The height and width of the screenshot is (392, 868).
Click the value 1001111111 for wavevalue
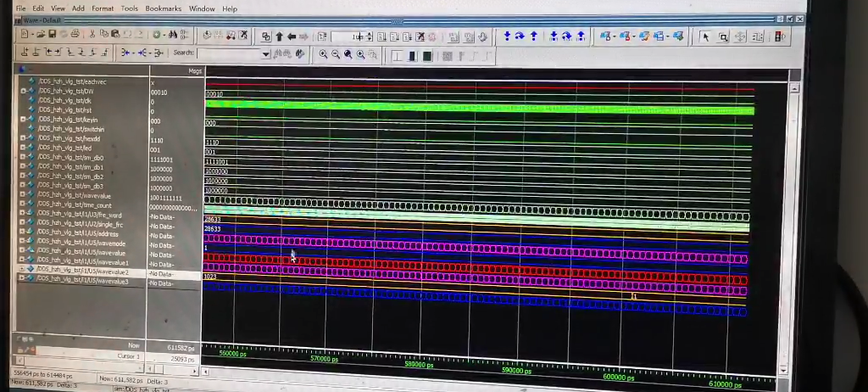tap(166, 198)
